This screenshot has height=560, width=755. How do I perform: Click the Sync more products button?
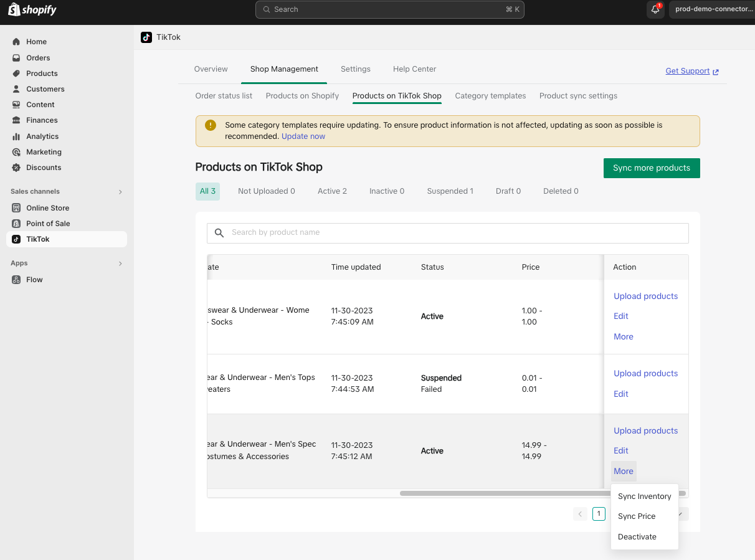click(651, 168)
